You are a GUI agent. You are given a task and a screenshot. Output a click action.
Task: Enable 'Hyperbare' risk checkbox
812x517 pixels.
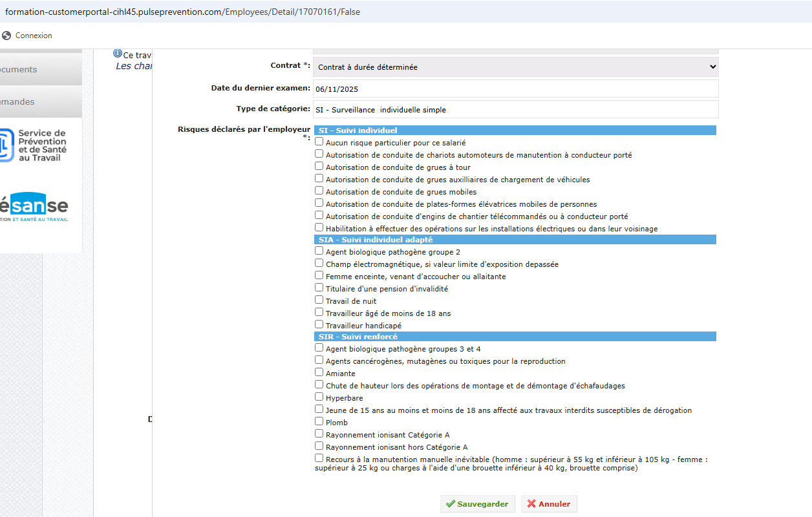319,397
